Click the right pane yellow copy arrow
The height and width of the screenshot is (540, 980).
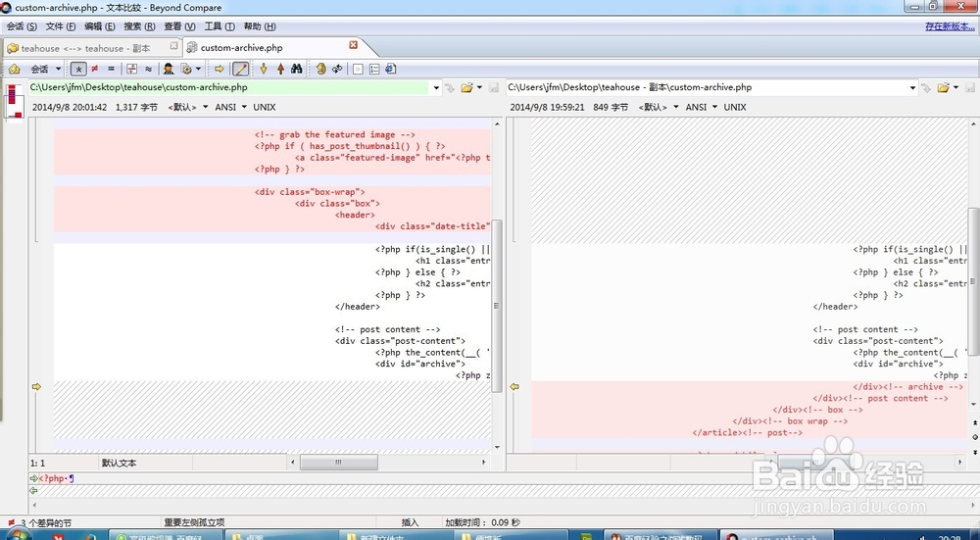tap(514, 387)
